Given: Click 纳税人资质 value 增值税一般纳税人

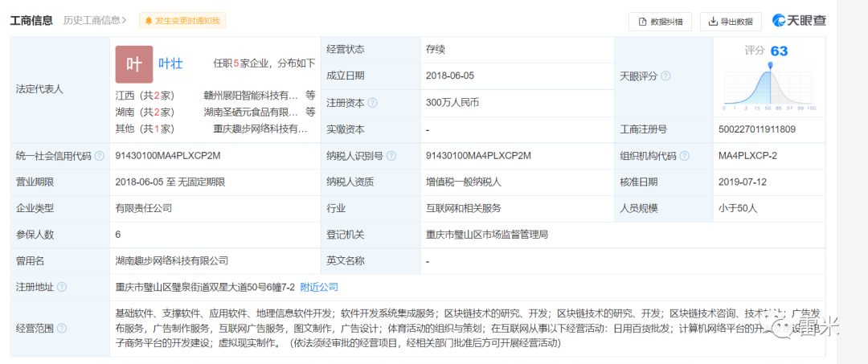Looking at the screenshot, I should 464,182.
